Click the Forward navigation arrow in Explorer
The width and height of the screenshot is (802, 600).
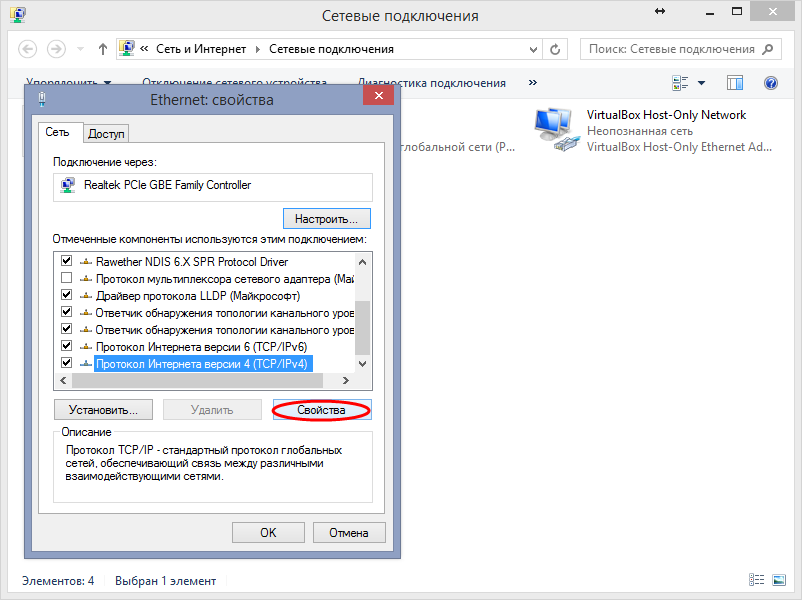[56, 49]
